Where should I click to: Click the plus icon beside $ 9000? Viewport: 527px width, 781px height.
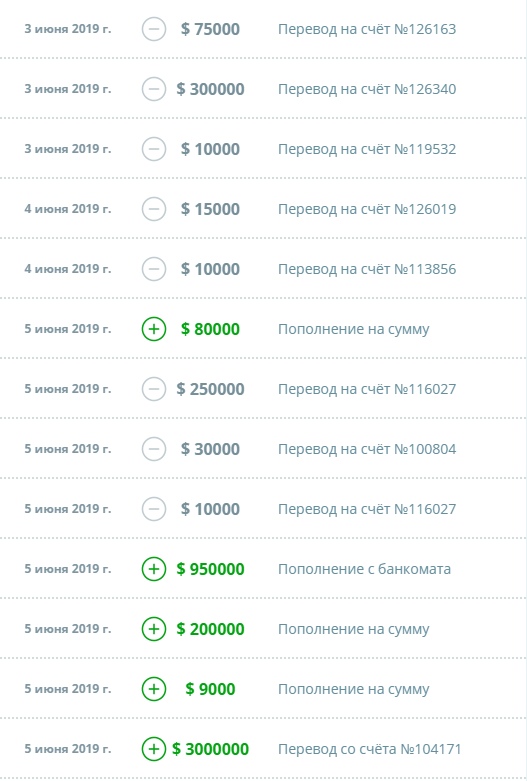tap(154, 689)
